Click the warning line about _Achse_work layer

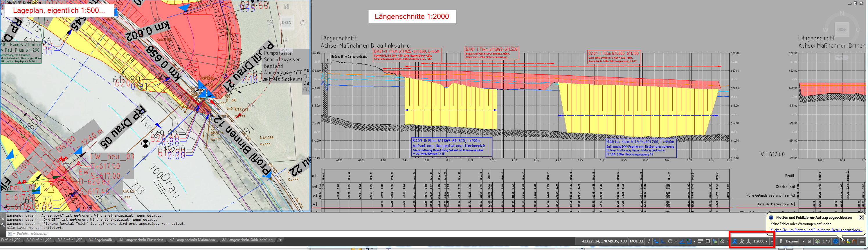[x=84, y=216]
